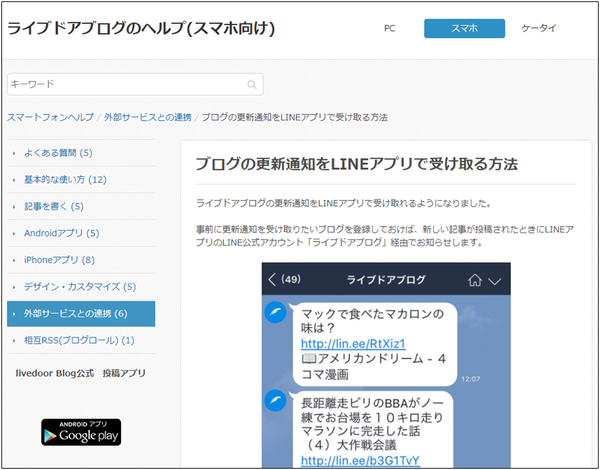
Task: Tap the back arrow in LINE header
Action: [272, 279]
